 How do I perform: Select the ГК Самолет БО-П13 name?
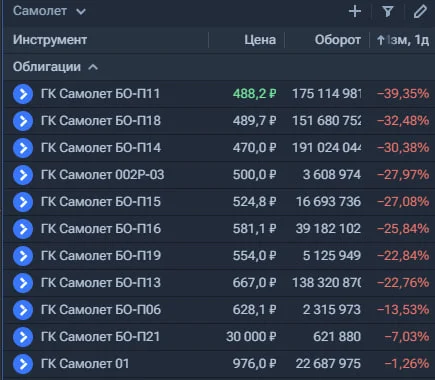(x=101, y=283)
